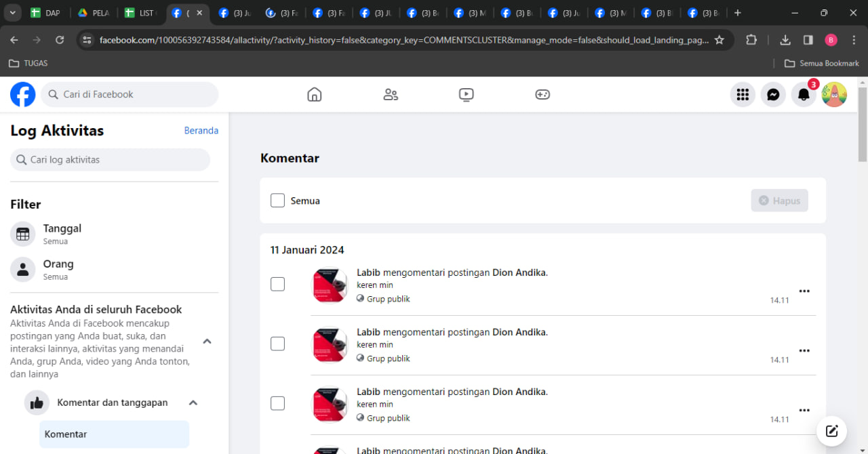
Task: Open the Chrome tab search dropdown
Action: click(13, 13)
